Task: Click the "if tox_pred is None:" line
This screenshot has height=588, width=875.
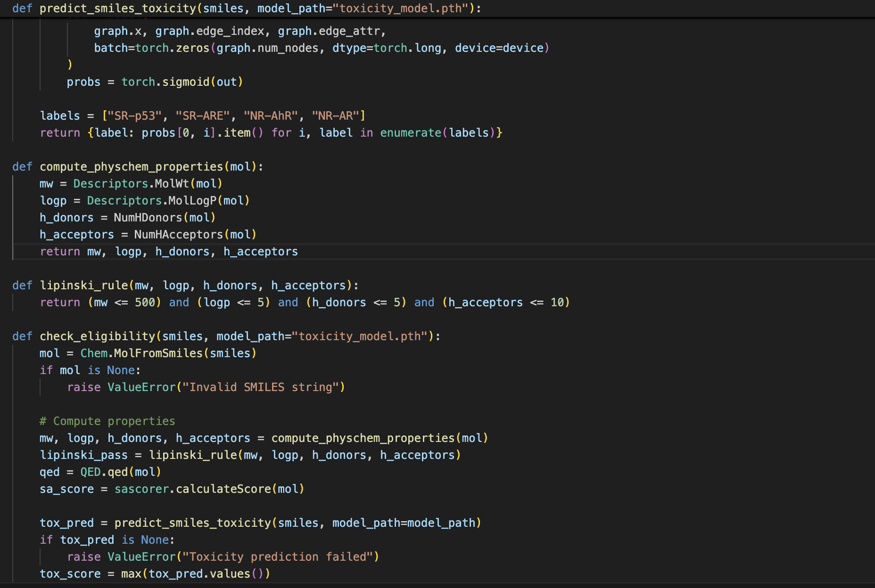Action: [x=107, y=540]
